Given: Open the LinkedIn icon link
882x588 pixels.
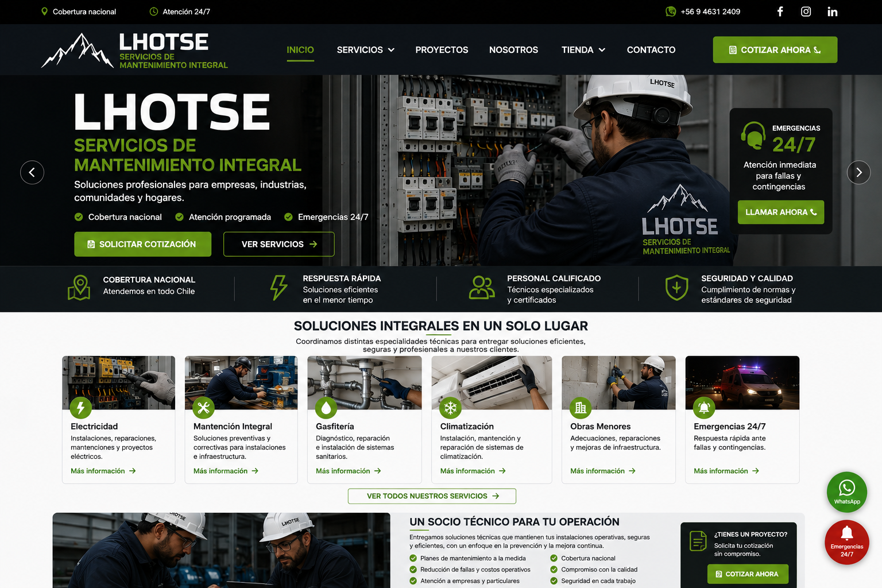Looking at the screenshot, I should [x=833, y=11].
